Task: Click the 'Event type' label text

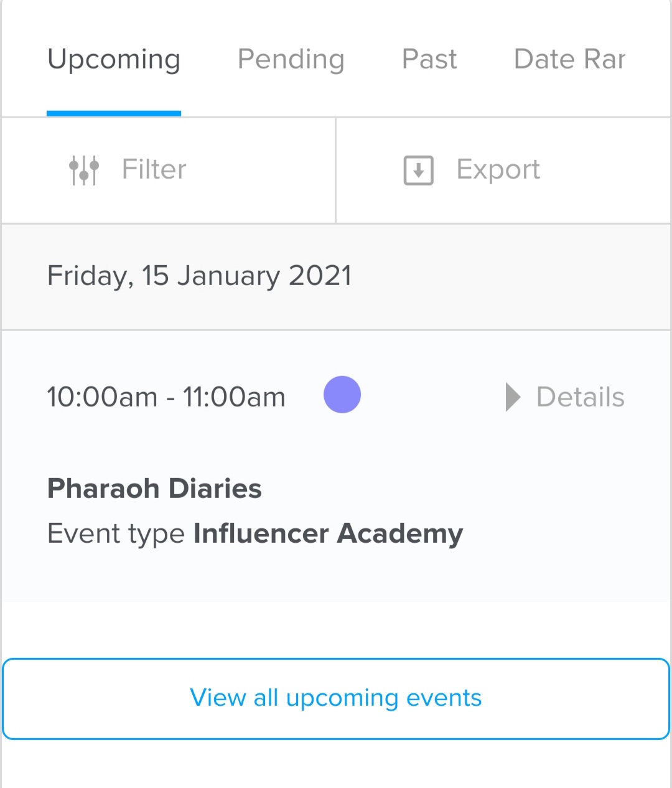Action: (116, 534)
